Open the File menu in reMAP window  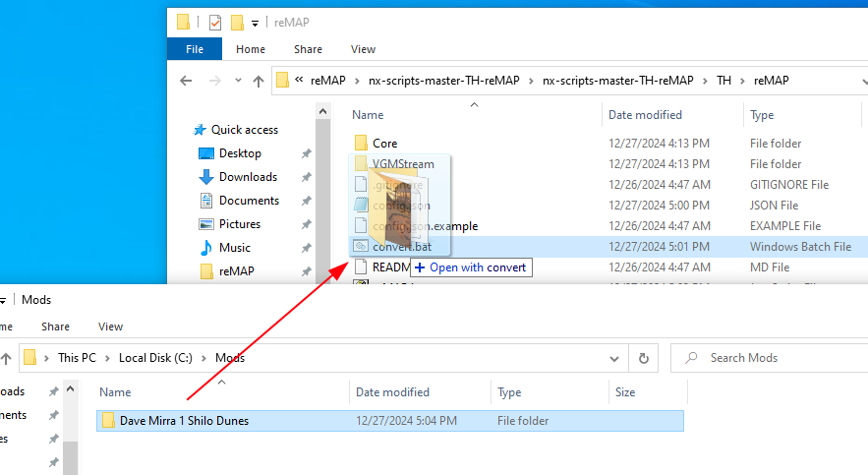click(195, 49)
